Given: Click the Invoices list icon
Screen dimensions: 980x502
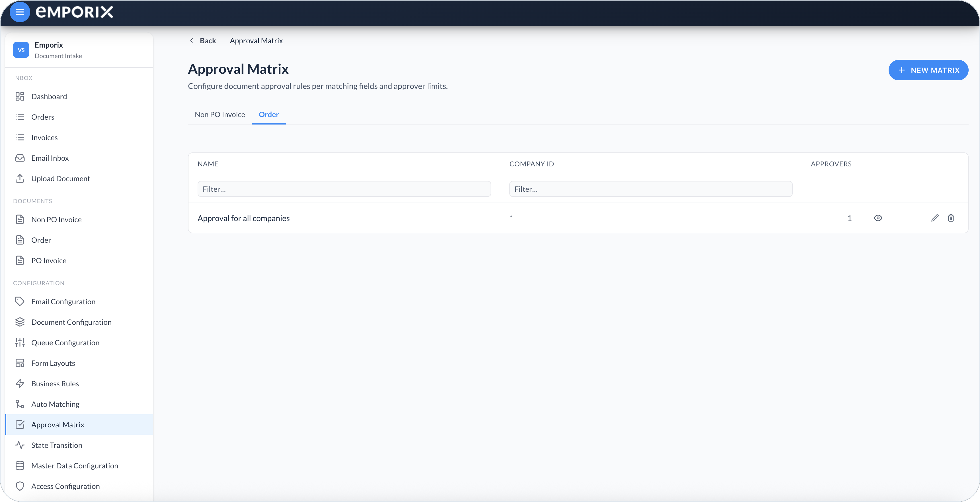Looking at the screenshot, I should (x=20, y=137).
